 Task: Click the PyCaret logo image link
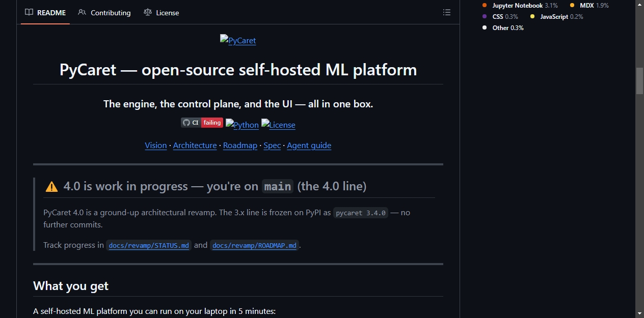[x=238, y=40]
